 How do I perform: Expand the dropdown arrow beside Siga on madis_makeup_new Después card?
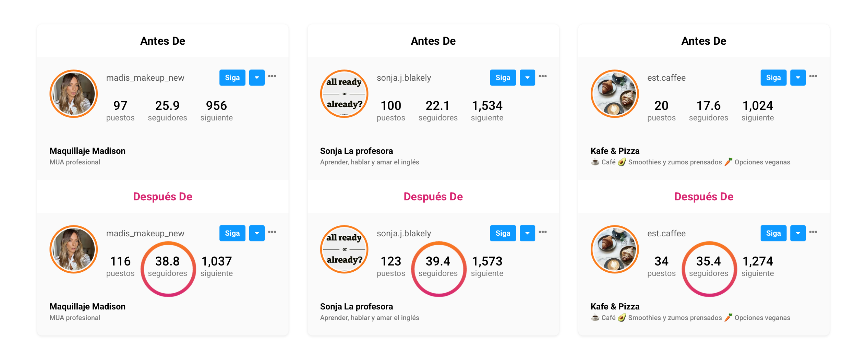tap(257, 233)
